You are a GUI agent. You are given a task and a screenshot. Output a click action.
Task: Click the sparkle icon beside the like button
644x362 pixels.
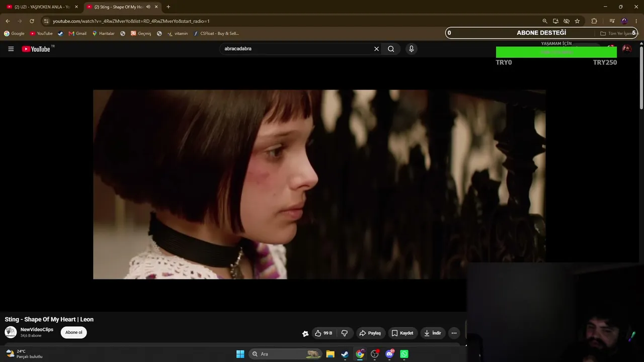305,333
